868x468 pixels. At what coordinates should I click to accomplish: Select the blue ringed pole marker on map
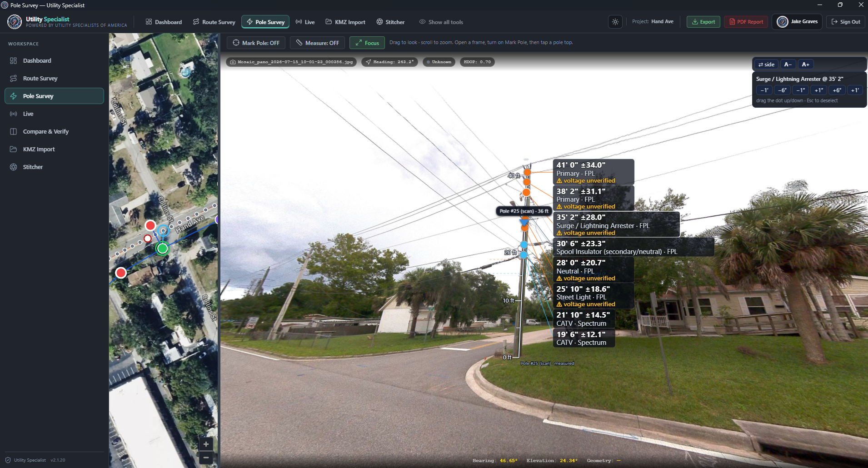point(163,231)
